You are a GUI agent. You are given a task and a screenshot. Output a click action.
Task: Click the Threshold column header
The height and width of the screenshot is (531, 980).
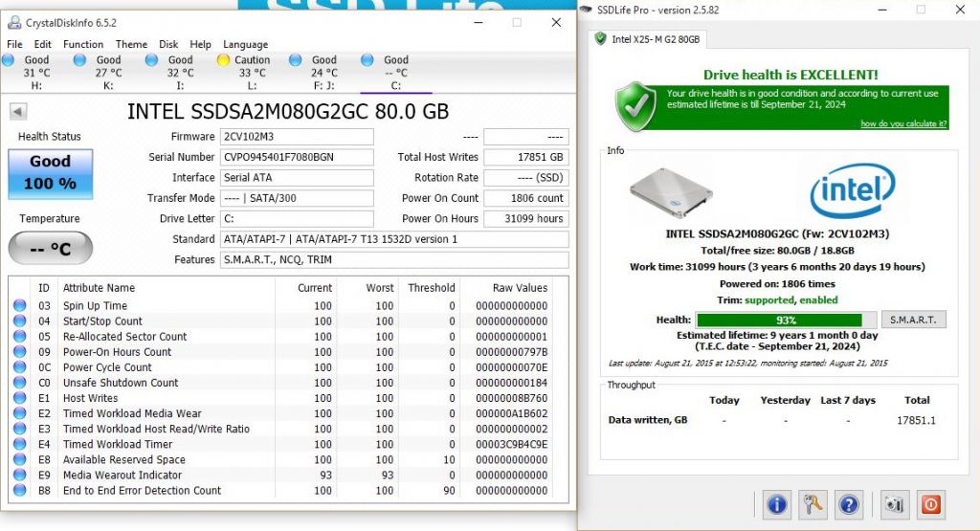(x=432, y=288)
